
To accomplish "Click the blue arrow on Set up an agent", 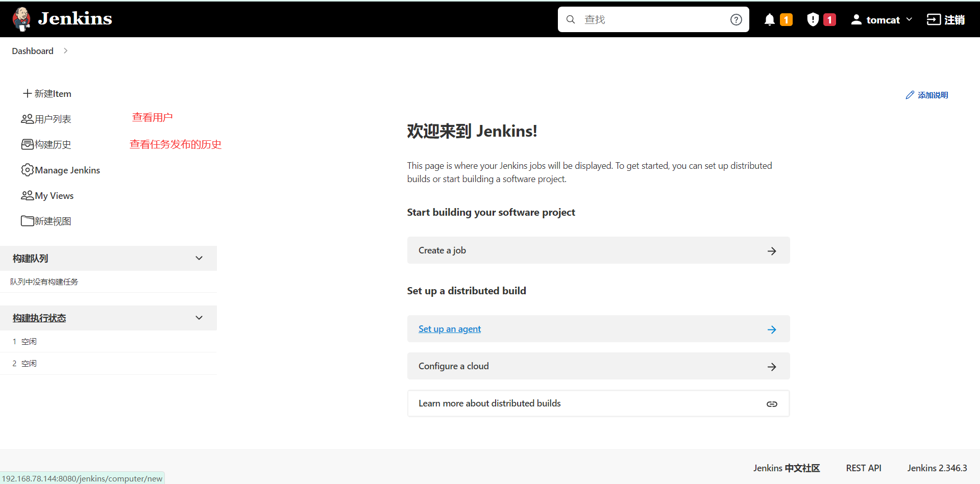I will [772, 329].
